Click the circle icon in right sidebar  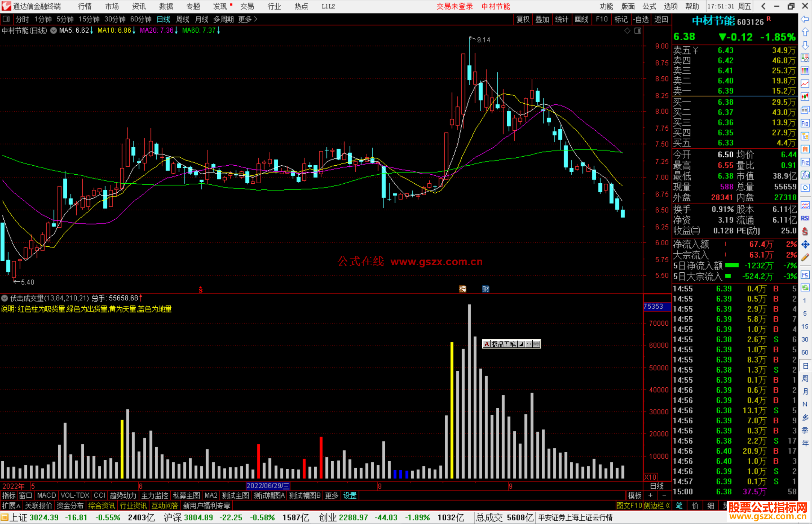(805, 188)
